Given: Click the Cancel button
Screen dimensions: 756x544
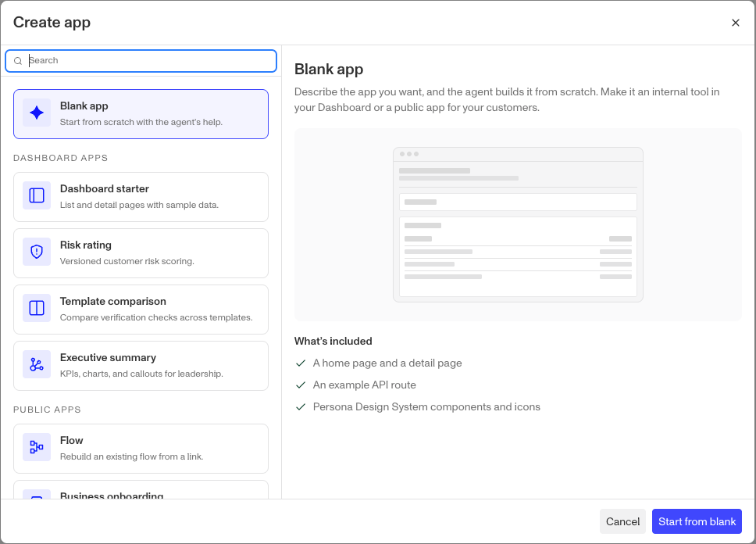Looking at the screenshot, I should pos(622,521).
